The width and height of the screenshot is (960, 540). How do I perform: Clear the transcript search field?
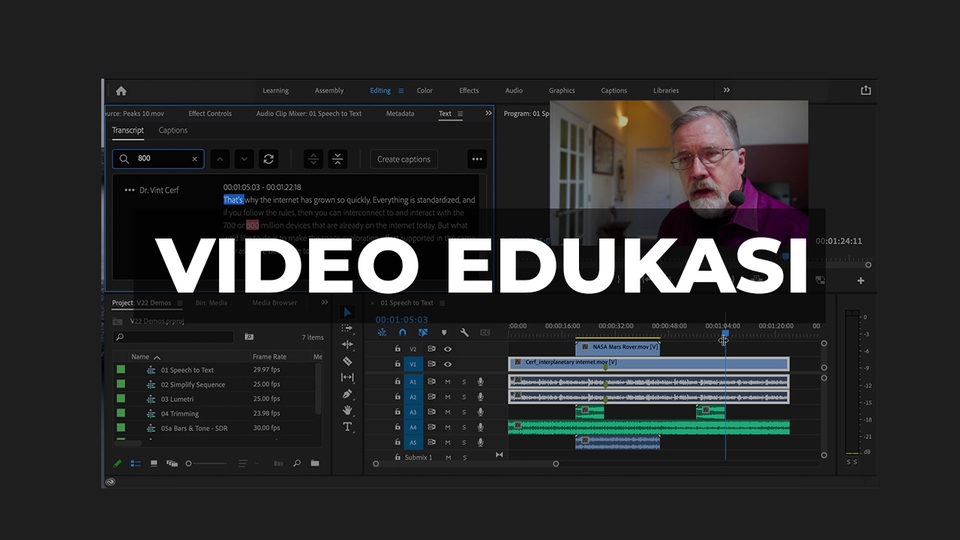[x=195, y=159]
